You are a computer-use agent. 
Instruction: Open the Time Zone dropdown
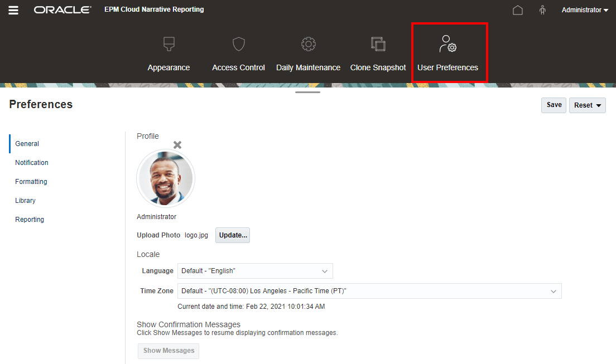pos(369,291)
